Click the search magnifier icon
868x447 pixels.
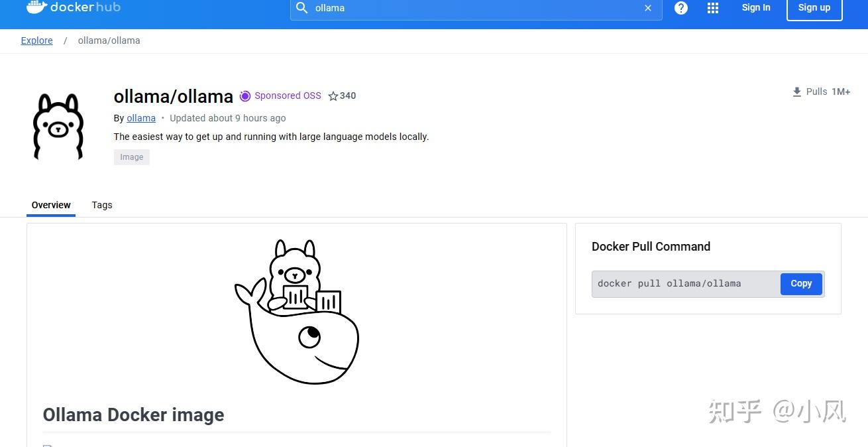(x=302, y=8)
